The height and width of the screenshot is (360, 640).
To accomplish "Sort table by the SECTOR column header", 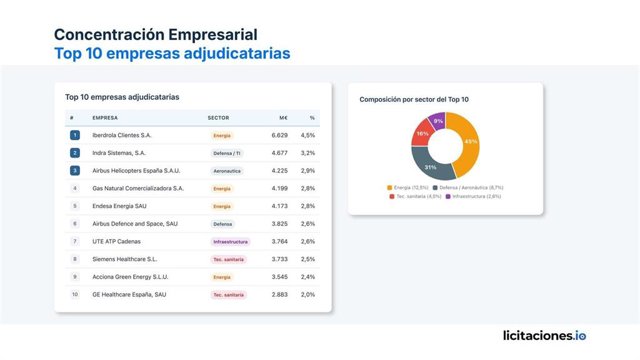I will tap(218, 118).
